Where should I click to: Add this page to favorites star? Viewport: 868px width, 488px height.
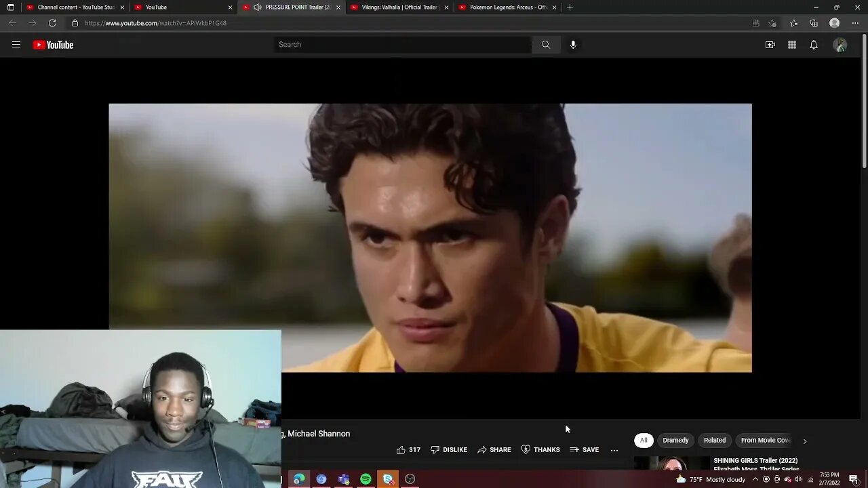coord(772,23)
